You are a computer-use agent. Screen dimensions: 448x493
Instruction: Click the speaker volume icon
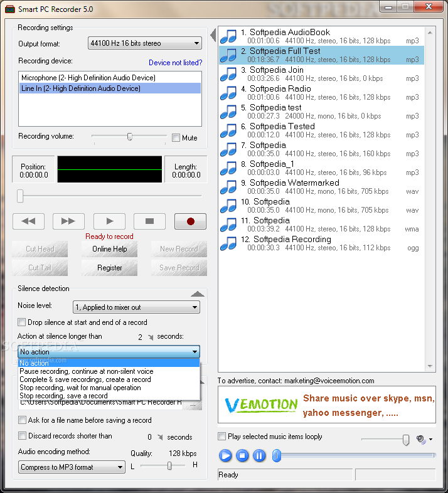421,439
